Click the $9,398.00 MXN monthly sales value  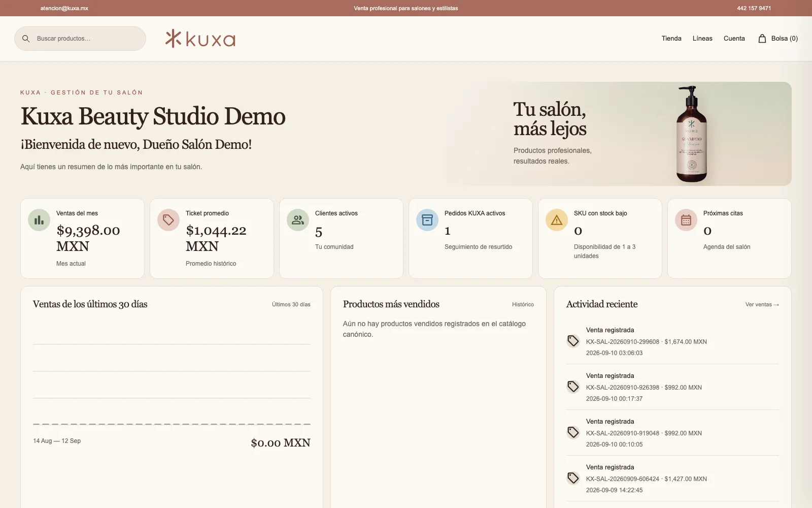(x=88, y=238)
